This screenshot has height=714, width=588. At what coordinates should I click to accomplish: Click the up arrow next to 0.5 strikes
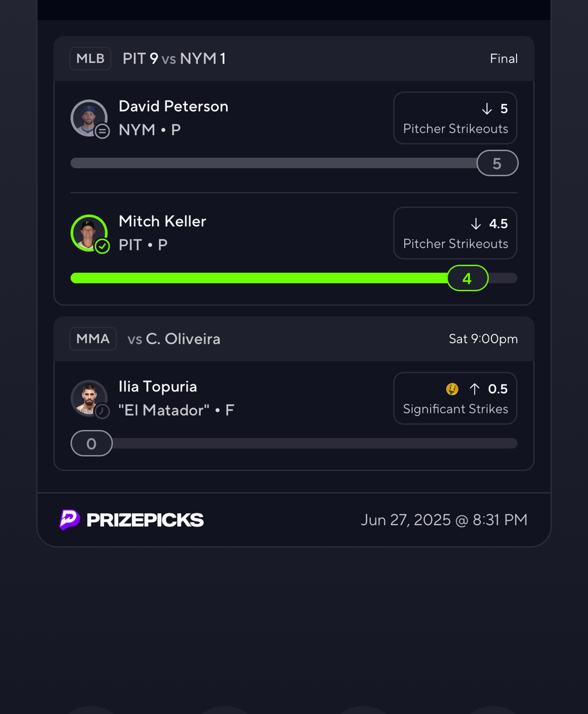[474, 389]
